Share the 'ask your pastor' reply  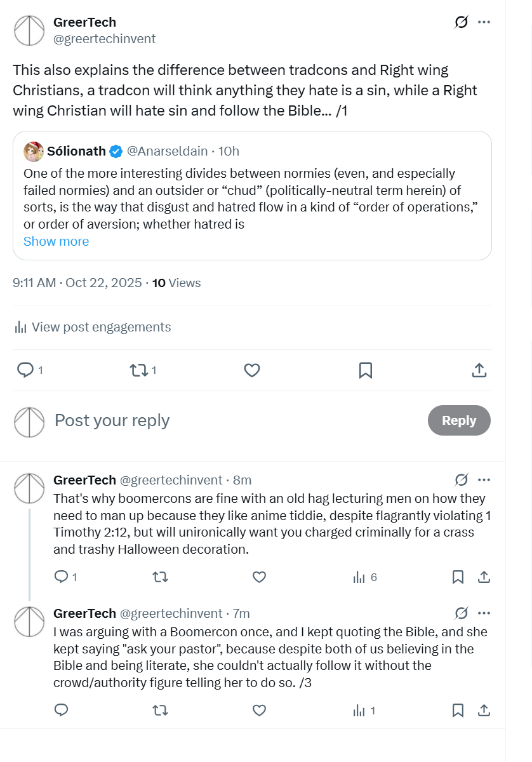coord(484,711)
